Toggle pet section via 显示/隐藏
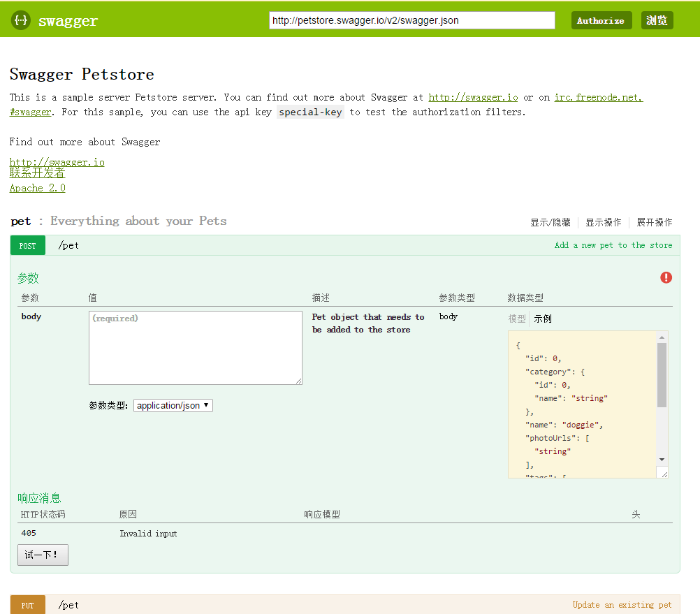 [x=550, y=222]
